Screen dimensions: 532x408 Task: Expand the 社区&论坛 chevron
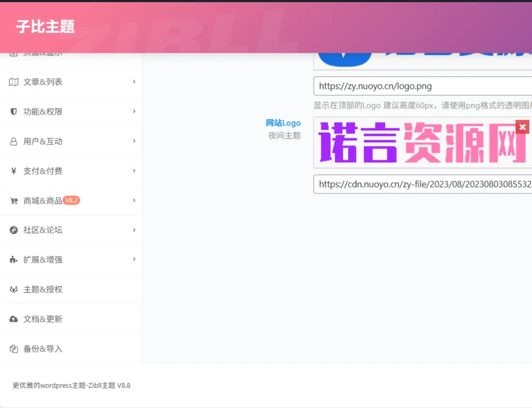click(134, 230)
